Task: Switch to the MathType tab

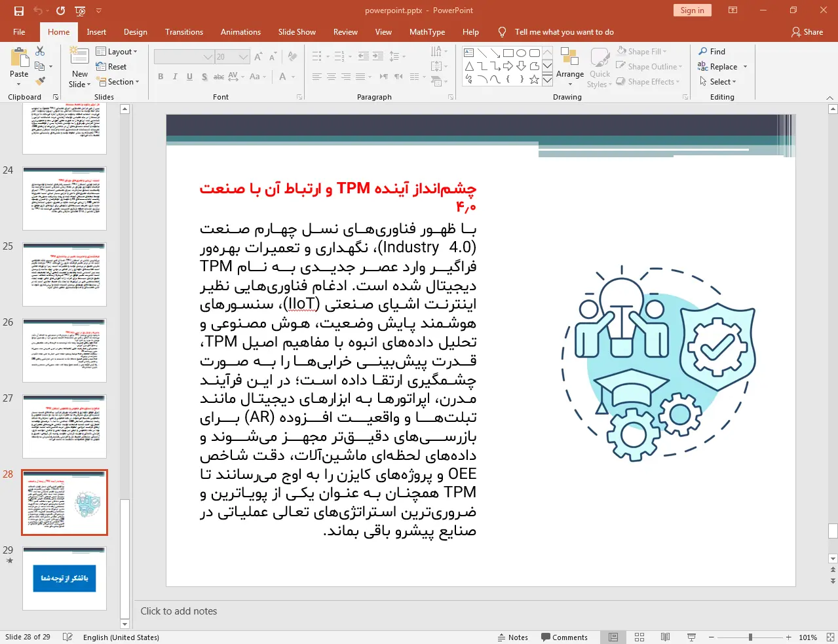Action: [x=427, y=31]
